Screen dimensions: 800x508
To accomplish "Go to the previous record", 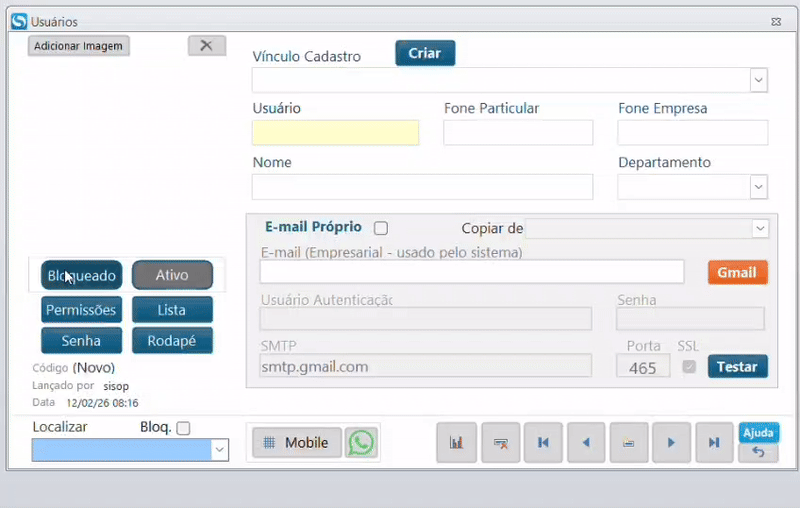I will pyautogui.click(x=586, y=442).
